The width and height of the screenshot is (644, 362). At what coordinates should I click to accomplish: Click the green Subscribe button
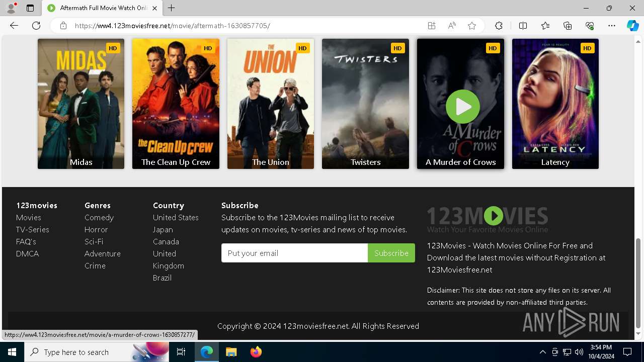point(391,253)
